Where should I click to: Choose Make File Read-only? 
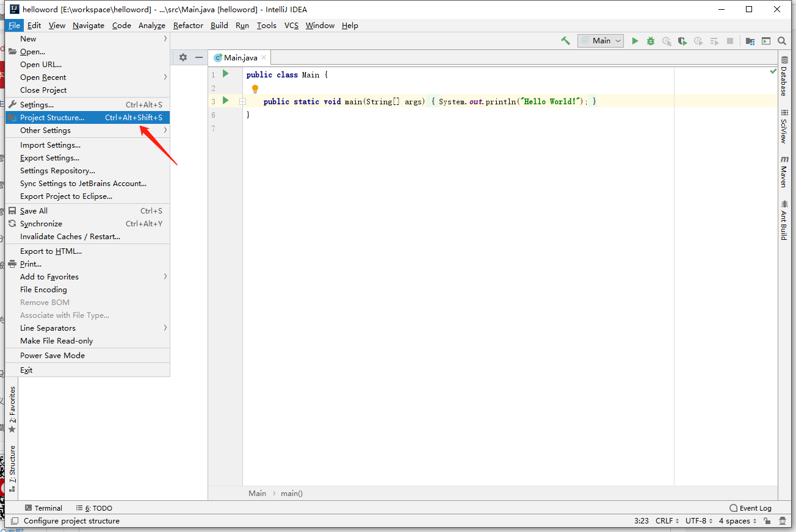87,340
